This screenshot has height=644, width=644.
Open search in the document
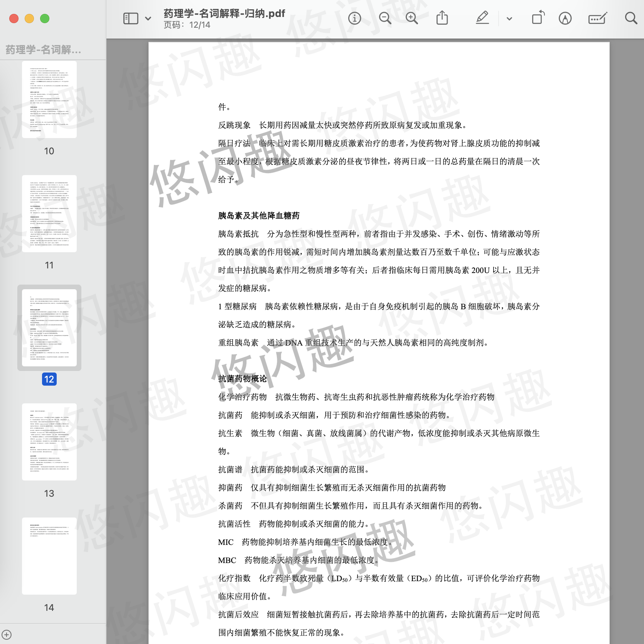[631, 18]
